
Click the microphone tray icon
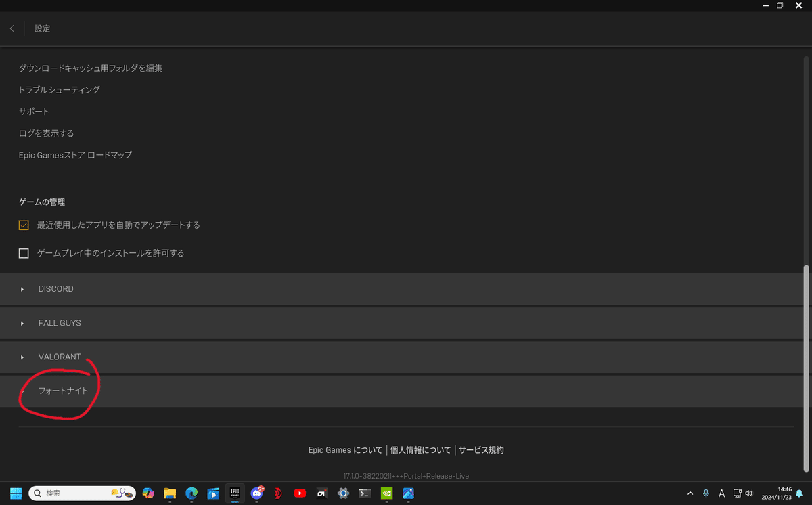(x=706, y=493)
